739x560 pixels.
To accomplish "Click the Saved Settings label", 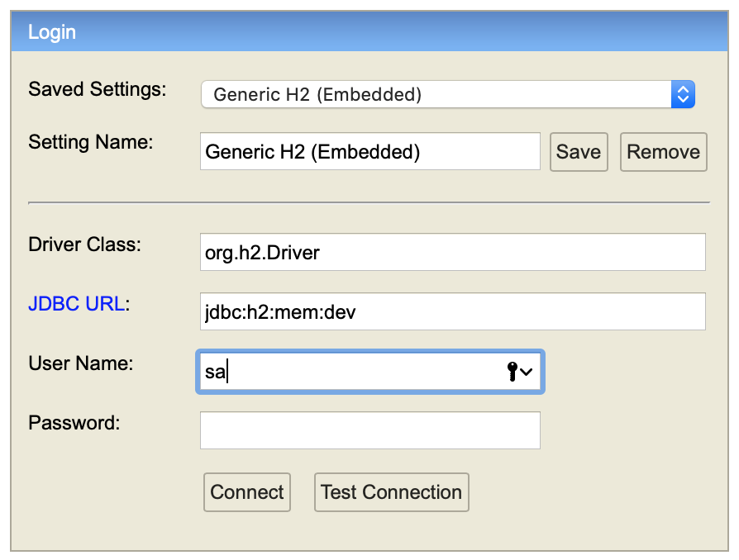I will pyautogui.click(x=98, y=89).
